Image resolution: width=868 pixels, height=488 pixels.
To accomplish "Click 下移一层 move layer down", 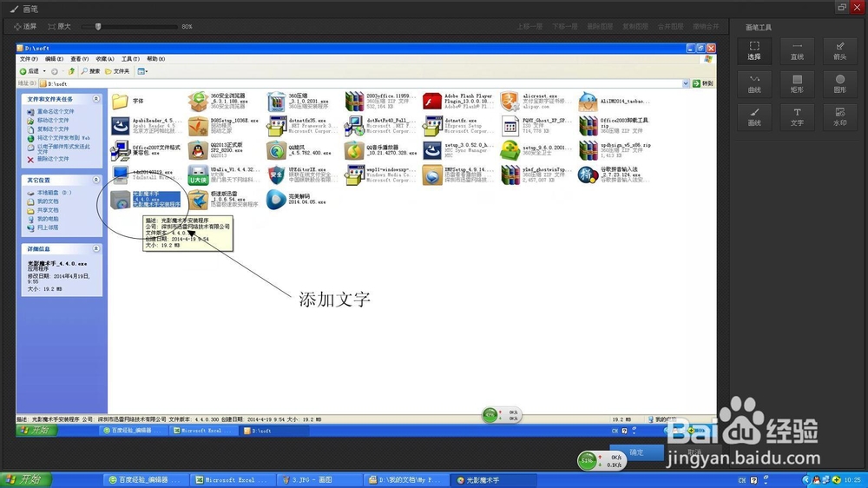I will pyautogui.click(x=564, y=26).
